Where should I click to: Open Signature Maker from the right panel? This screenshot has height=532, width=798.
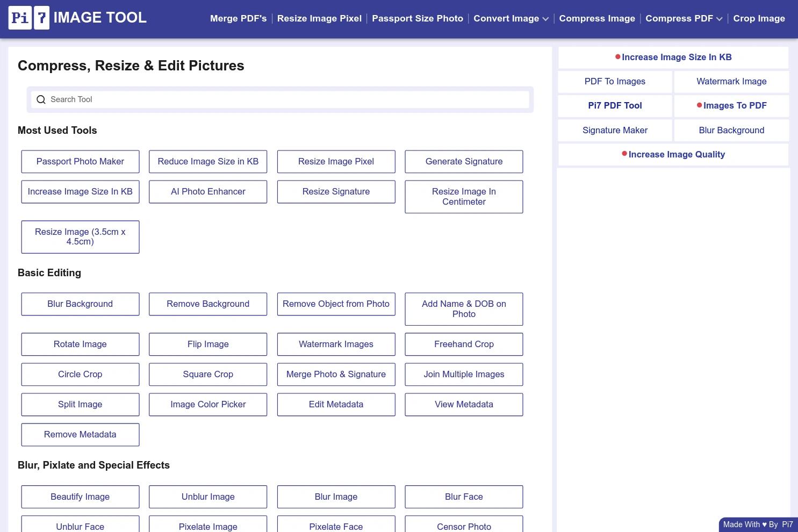click(615, 130)
